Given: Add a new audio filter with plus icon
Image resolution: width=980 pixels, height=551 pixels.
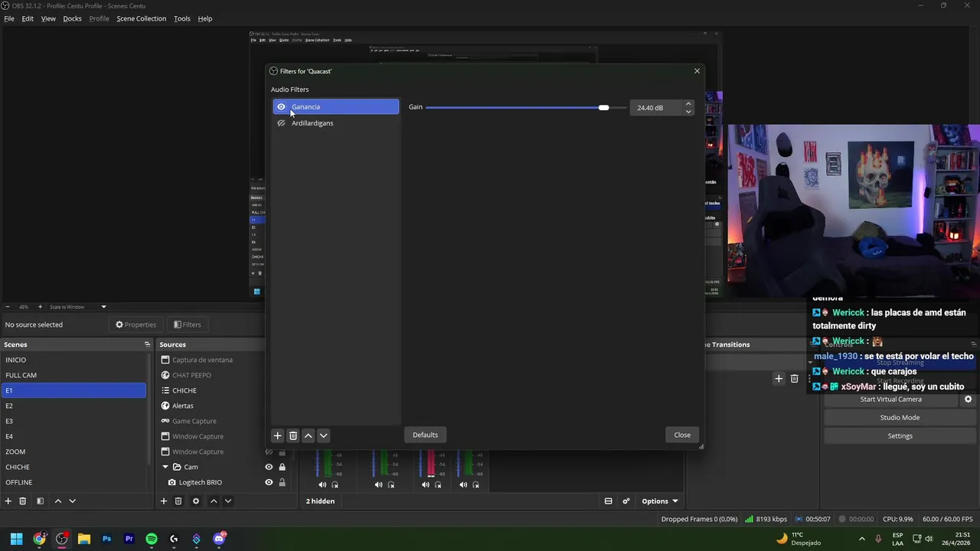Looking at the screenshot, I should (x=278, y=435).
